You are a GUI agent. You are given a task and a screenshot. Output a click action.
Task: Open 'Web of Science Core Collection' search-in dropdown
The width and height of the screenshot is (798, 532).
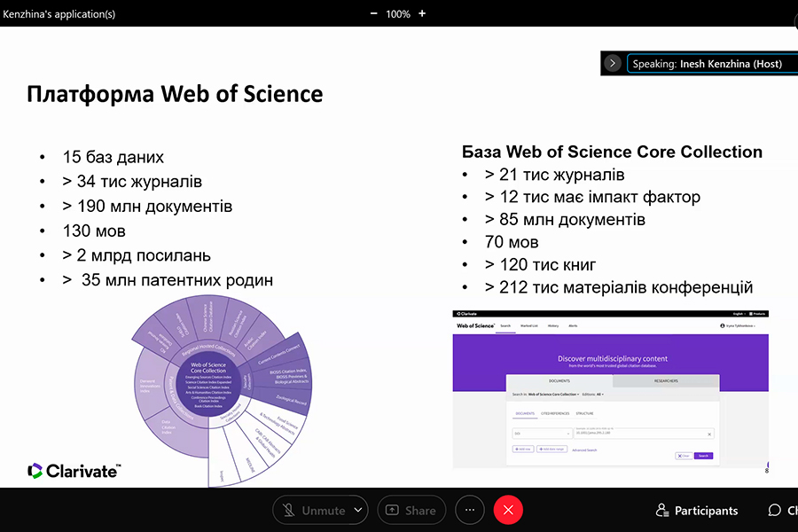[x=553, y=394]
